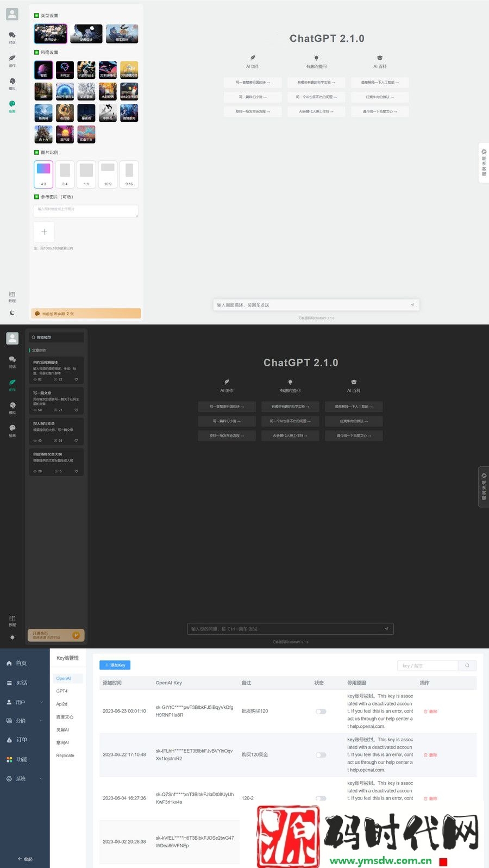Pick 油画 style thumbnail
Image resolution: width=489 pixels, height=868 pixels.
tap(43, 91)
